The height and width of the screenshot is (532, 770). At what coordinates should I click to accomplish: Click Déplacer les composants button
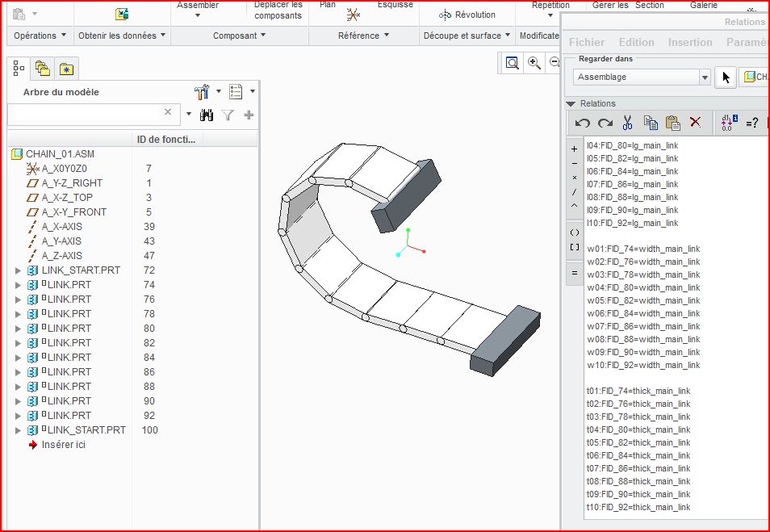pos(278,10)
